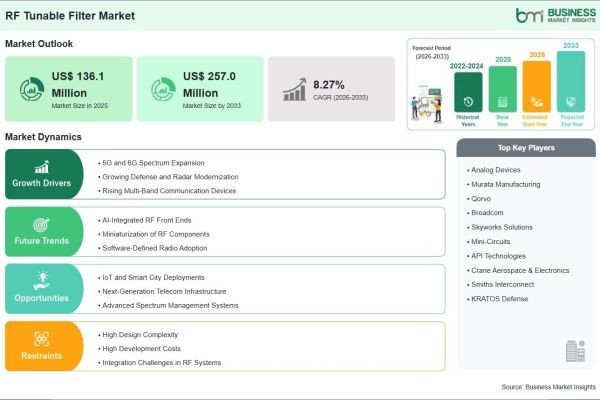Click the Forecast Period (2026-2033) label

(x=432, y=52)
